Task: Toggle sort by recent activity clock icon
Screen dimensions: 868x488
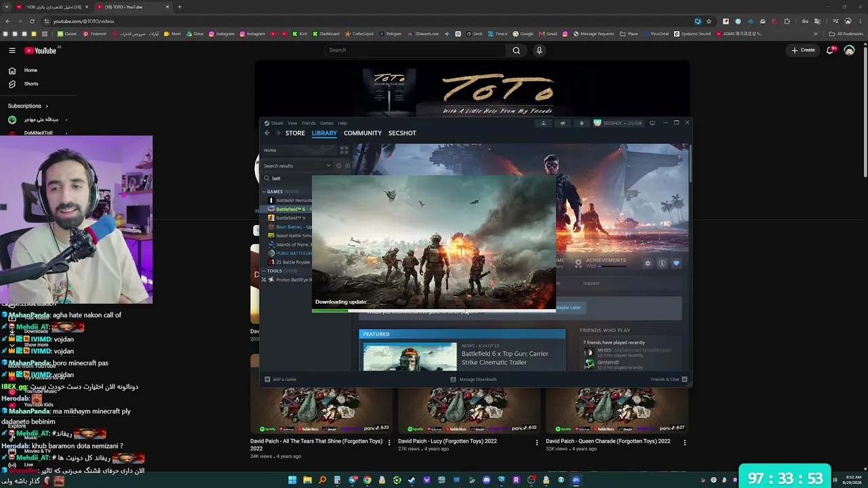Action: click(x=339, y=165)
